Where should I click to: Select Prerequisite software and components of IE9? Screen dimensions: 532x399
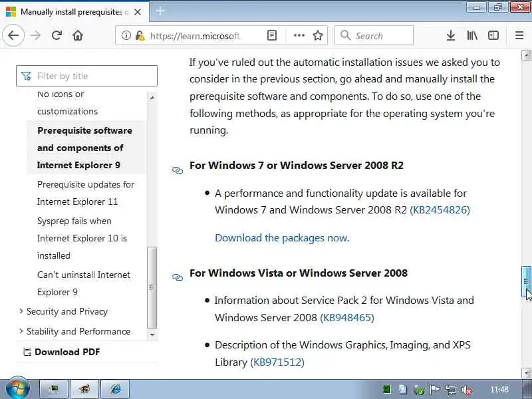(x=85, y=148)
